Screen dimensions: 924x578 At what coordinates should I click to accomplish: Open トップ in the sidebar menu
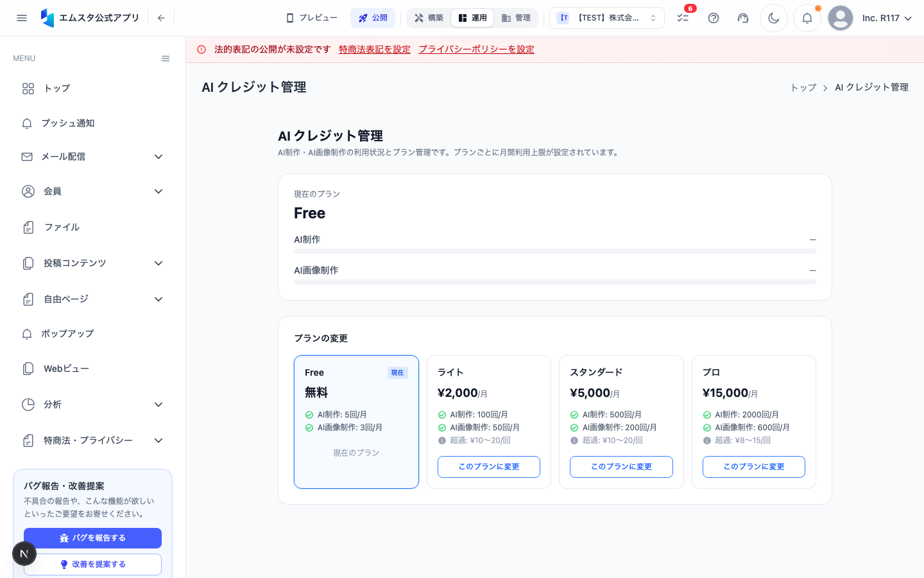tap(92, 89)
